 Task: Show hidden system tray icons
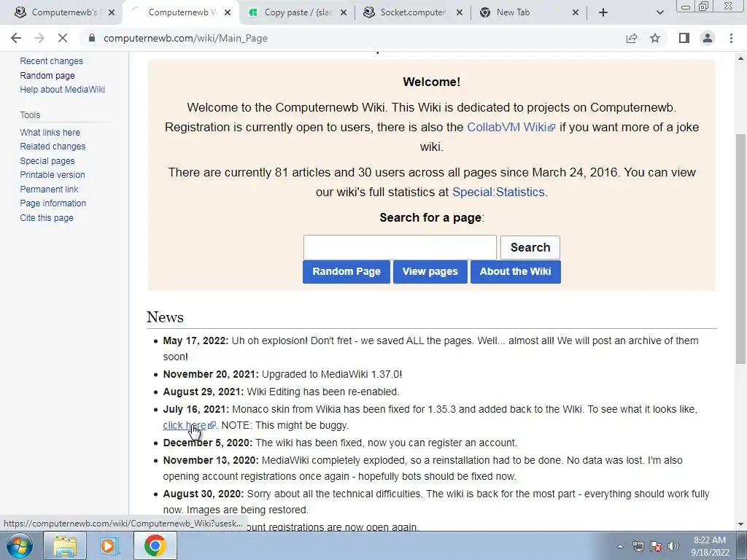click(620, 546)
